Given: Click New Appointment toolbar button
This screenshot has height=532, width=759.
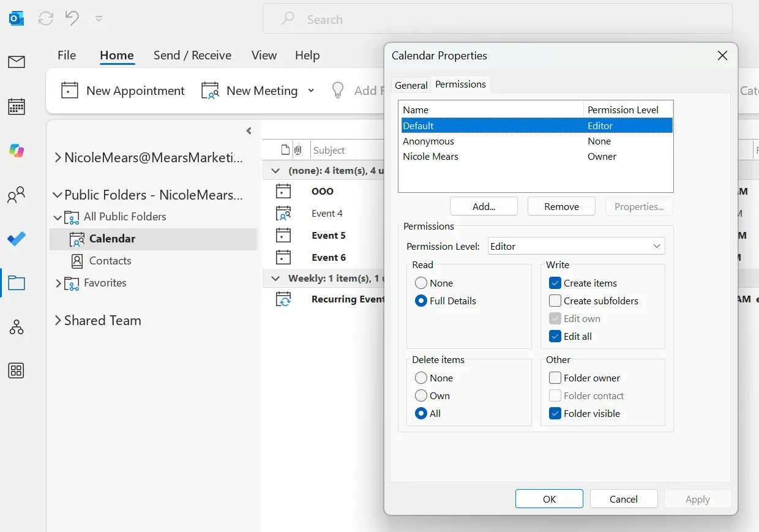Looking at the screenshot, I should point(123,91).
